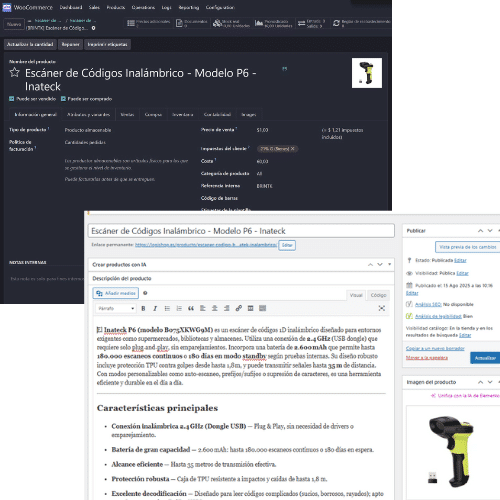Screen dimensions: 500x500
Task: Move Imagen del producto panel down
Action: pyautogui.click(x=490, y=382)
